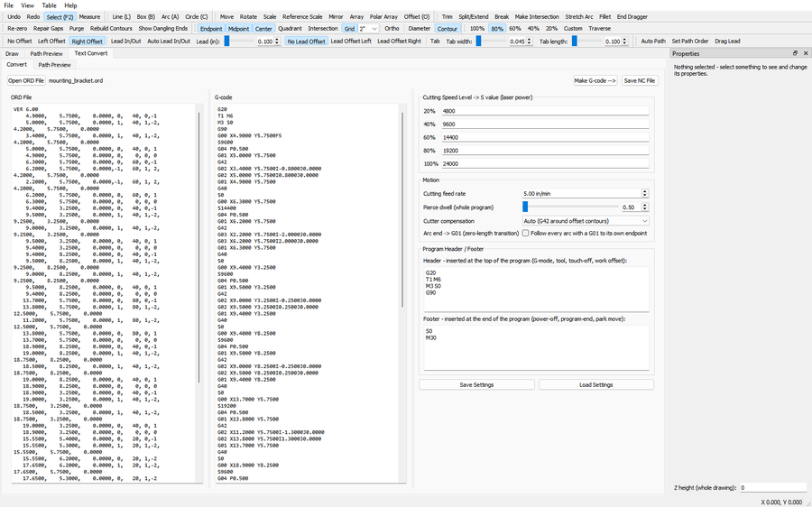The height and width of the screenshot is (507, 812).
Task: Select the Right Offset option
Action: (x=87, y=41)
